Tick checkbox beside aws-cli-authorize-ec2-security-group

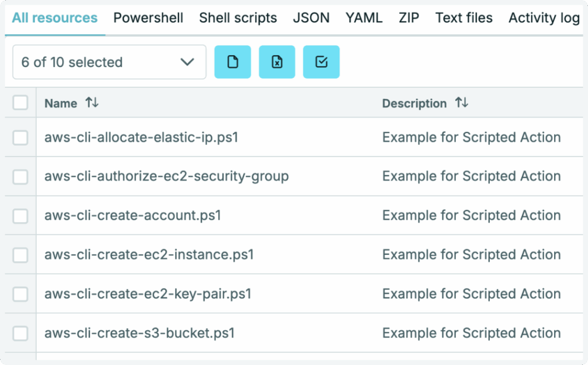click(21, 177)
